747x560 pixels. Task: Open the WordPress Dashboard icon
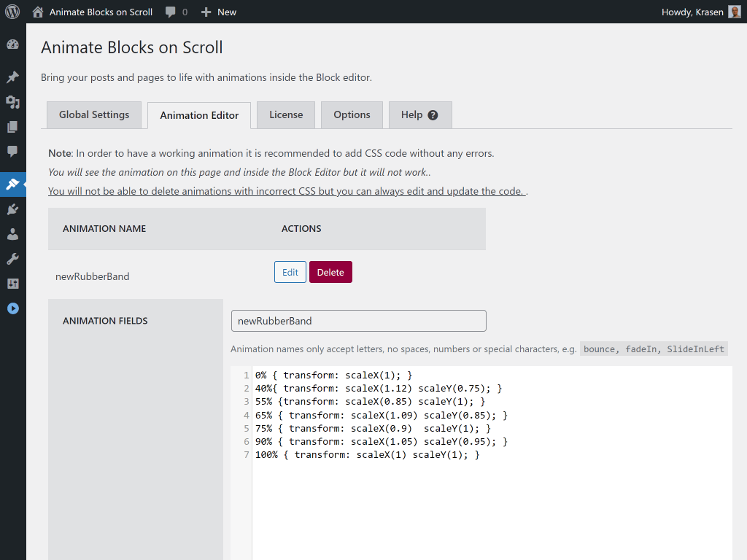tap(12, 44)
